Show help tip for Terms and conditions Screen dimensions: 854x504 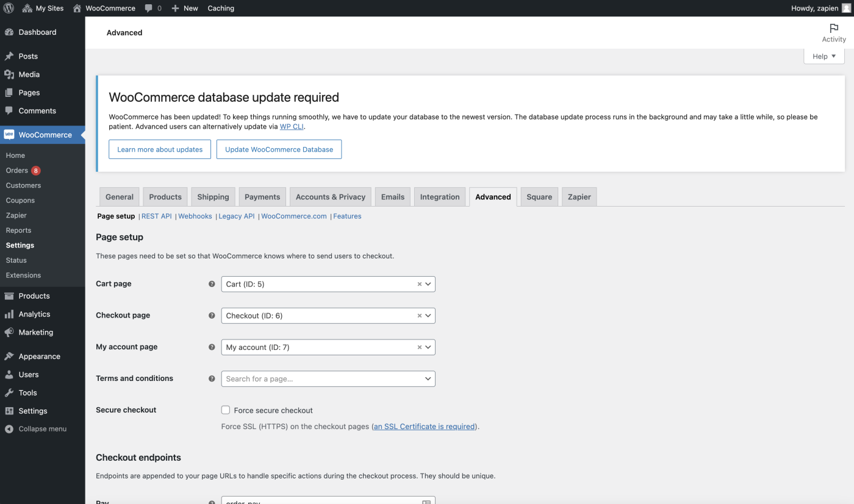[x=212, y=378]
